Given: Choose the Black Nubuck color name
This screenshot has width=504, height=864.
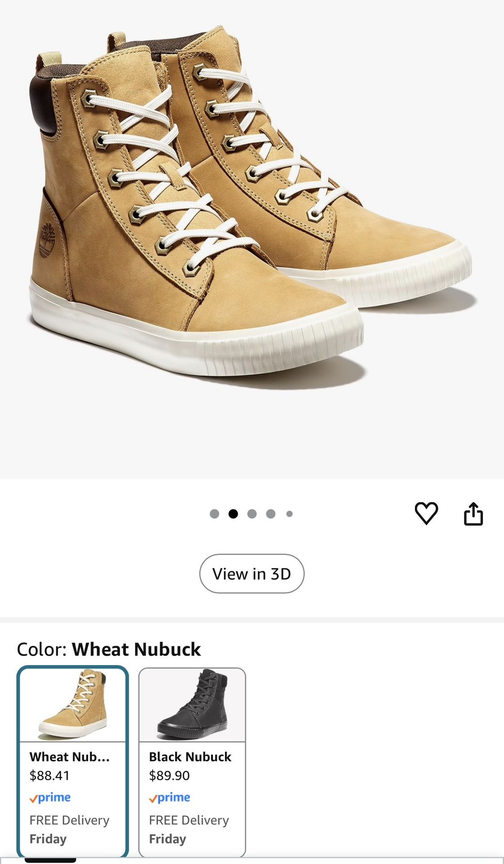Looking at the screenshot, I should pyautogui.click(x=190, y=757).
